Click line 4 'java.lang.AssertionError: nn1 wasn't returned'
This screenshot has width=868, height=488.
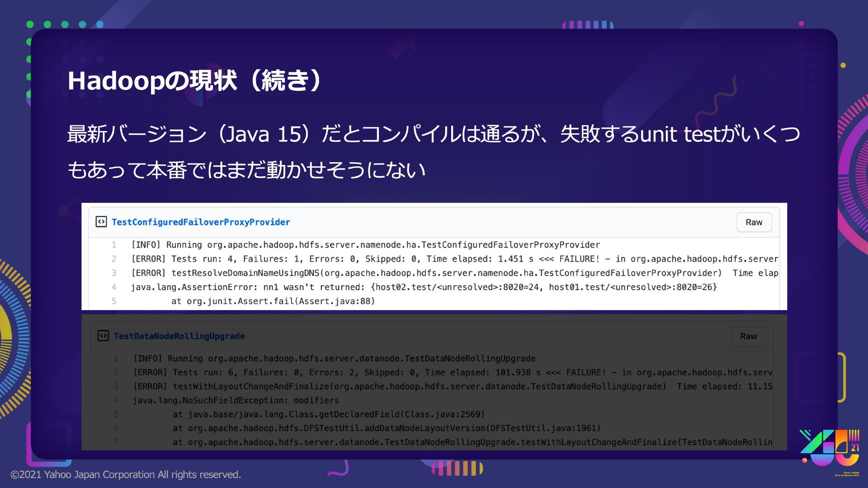(424, 287)
